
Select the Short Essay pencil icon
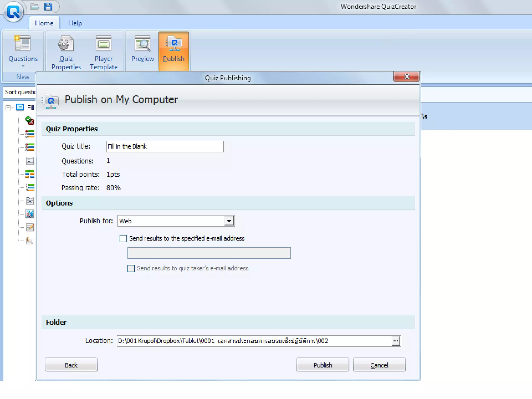pyautogui.click(x=30, y=227)
